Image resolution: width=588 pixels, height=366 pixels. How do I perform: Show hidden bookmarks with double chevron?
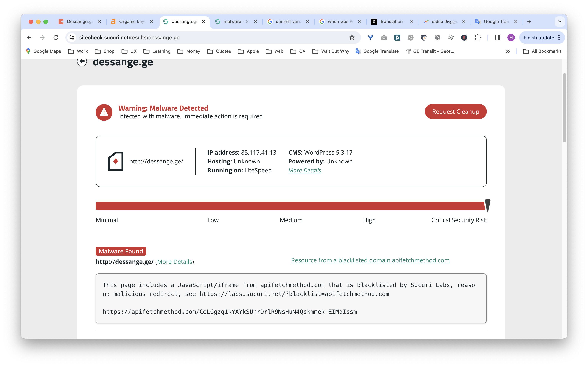tap(508, 51)
